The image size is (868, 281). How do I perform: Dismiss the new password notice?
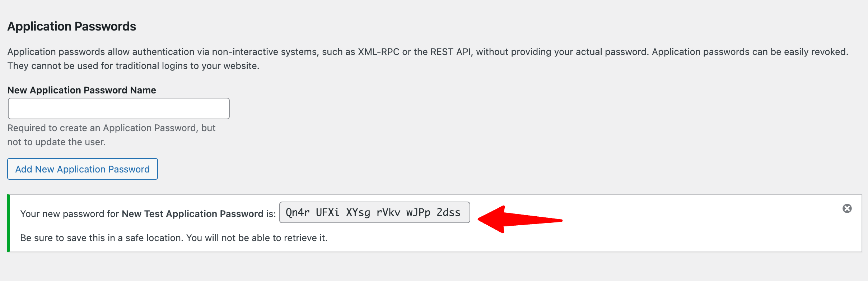[847, 208]
